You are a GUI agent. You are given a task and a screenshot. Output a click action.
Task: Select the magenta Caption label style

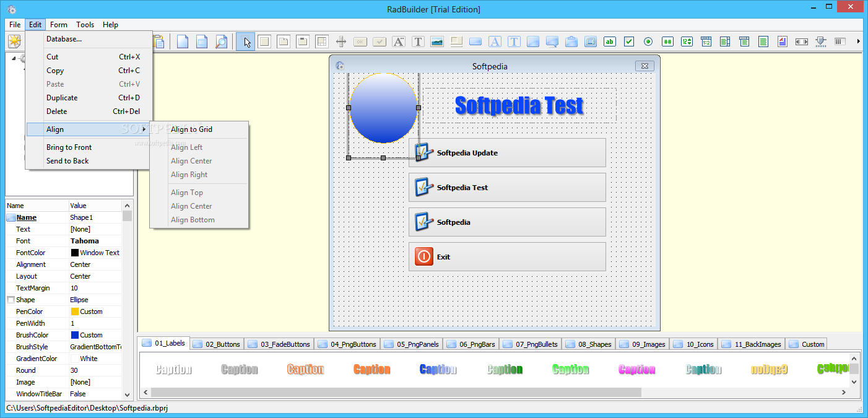pyautogui.click(x=637, y=370)
